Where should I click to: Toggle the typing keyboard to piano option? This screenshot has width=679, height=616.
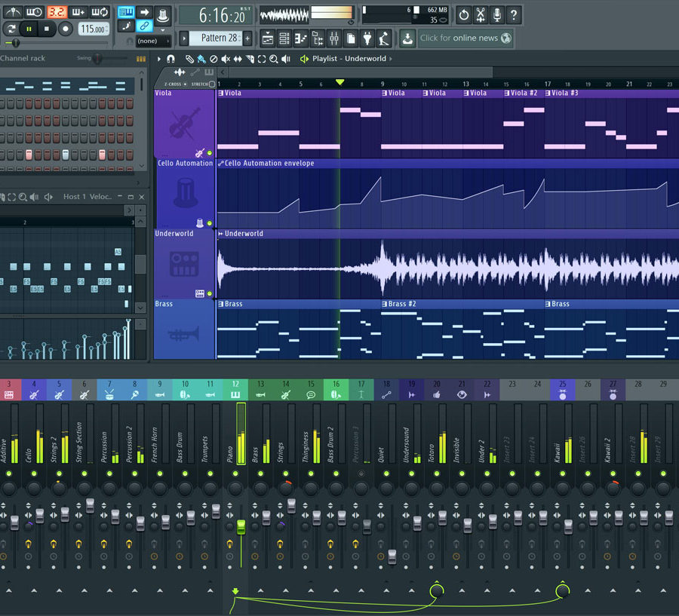(x=126, y=13)
